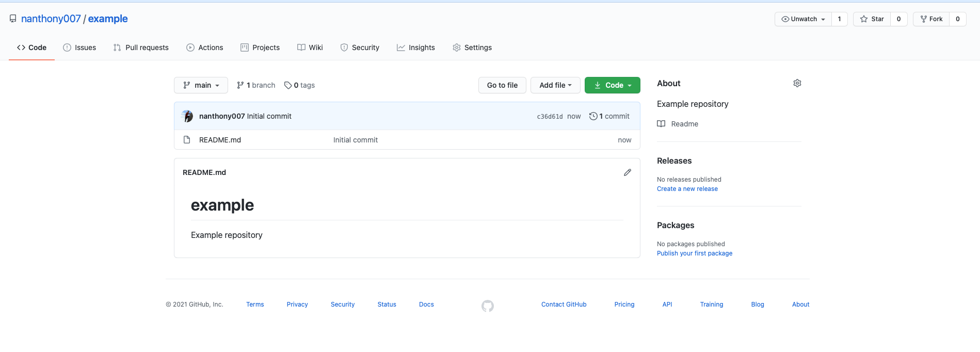Open the API footer link
Viewport: 980px width, 352px height.
click(667, 305)
